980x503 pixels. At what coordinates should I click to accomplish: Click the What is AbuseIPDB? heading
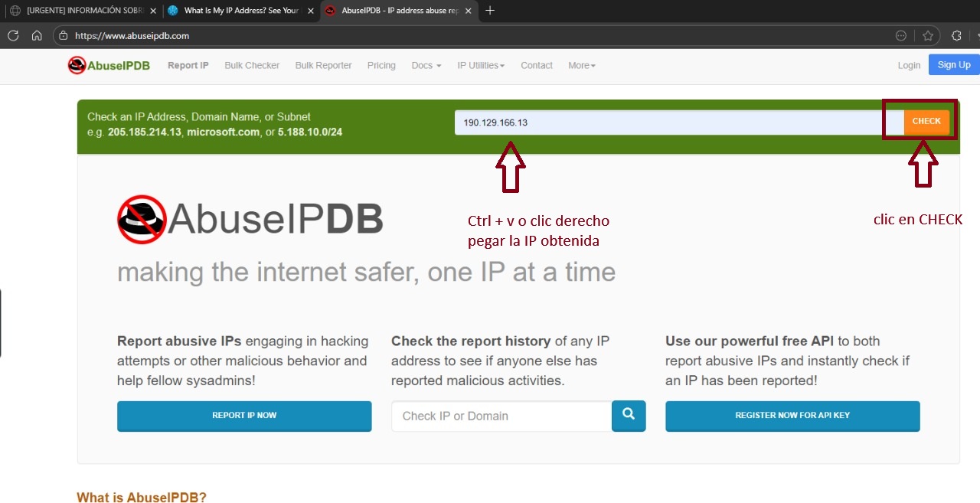pos(142,497)
